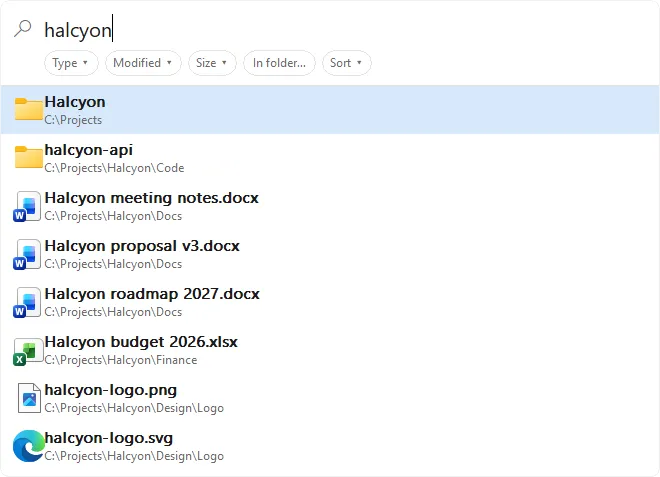
Task: Click the Halcyon folder icon
Action: coord(29,109)
